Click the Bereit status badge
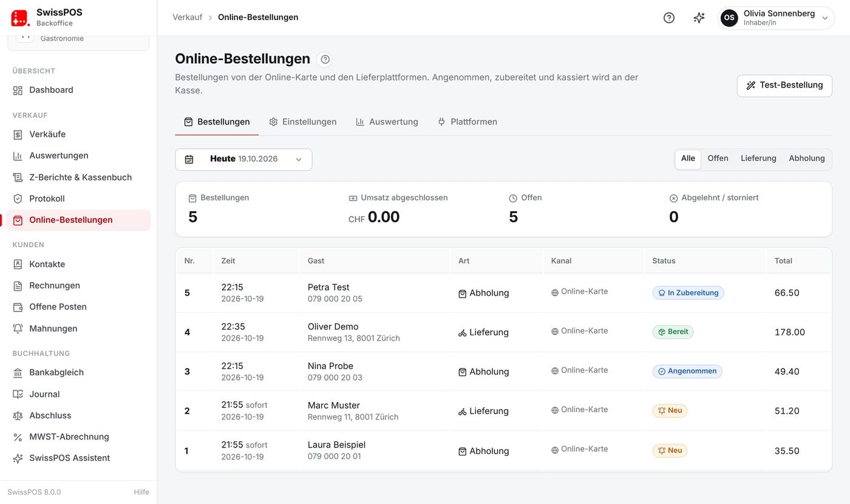 coord(673,332)
